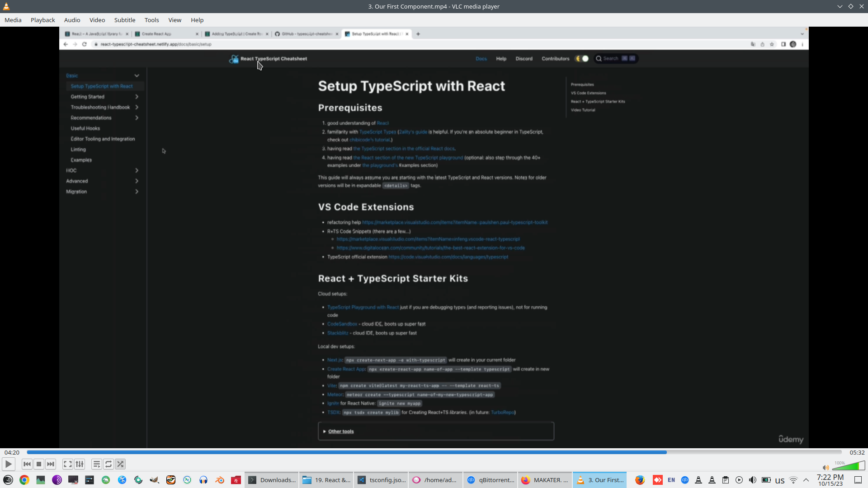The image size is (868, 488).
Task: Show the playlist view
Action: (96, 464)
